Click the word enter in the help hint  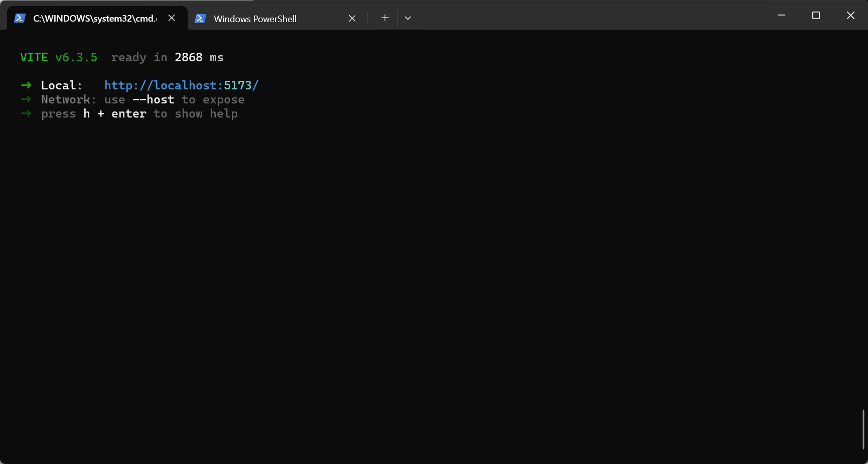tap(129, 114)
